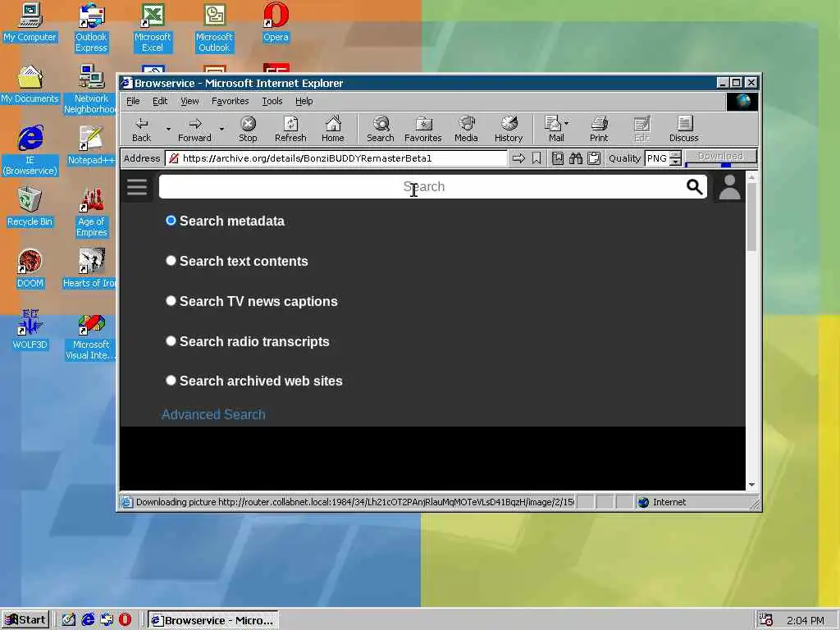Open the Search toolbar pane
Screen dimensions: 840x630
(381, 130)
